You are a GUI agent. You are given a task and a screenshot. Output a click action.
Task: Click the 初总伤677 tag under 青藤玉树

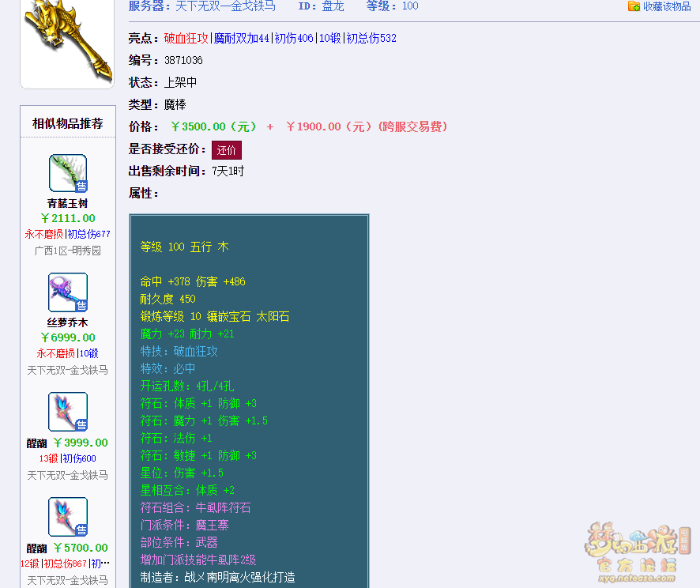(88, 235)
